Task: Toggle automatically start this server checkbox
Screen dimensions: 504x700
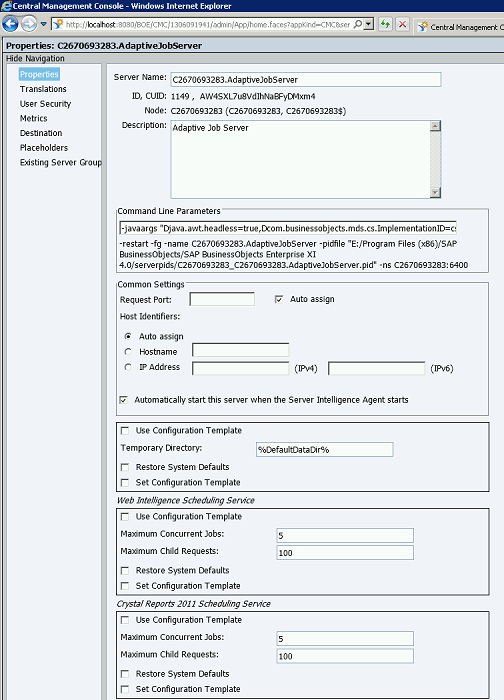Action: click(x=124, y=400)
